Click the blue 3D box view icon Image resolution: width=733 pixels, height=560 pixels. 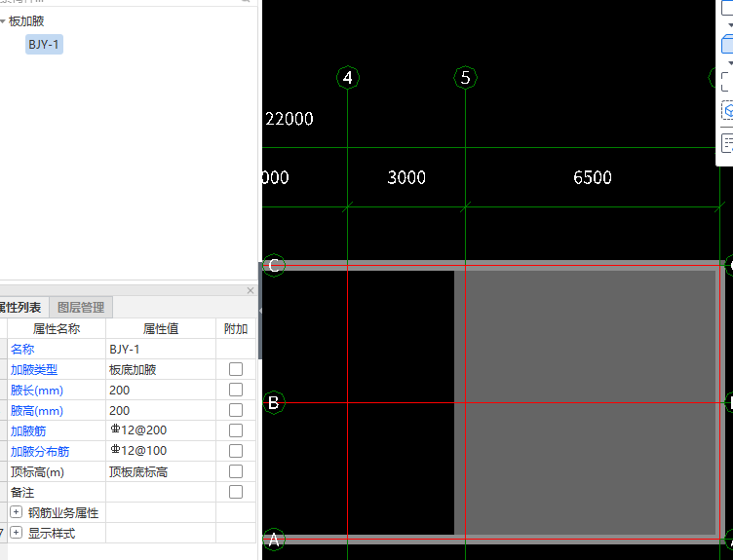pyautogui.click(x=727, y=44)
